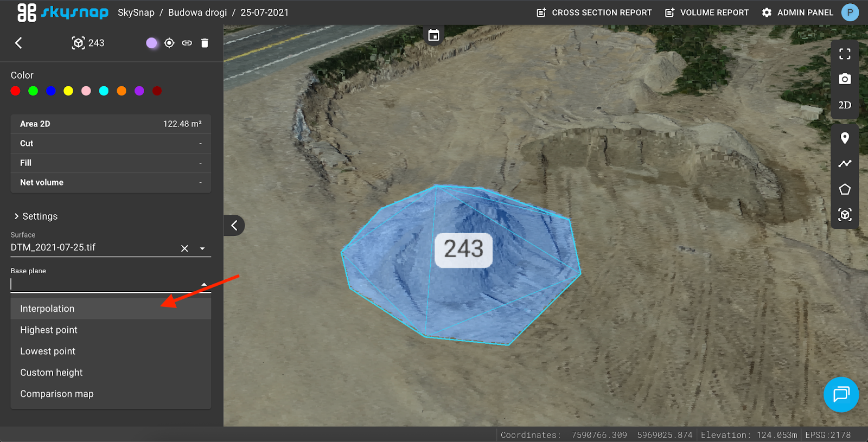Switch map to 2D view
The height and width of the screenshot is (442, 868).
[x=845, y=105]
